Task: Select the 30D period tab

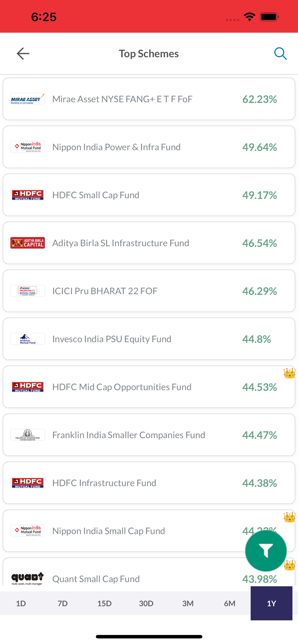Action: (x=146, y=603)
